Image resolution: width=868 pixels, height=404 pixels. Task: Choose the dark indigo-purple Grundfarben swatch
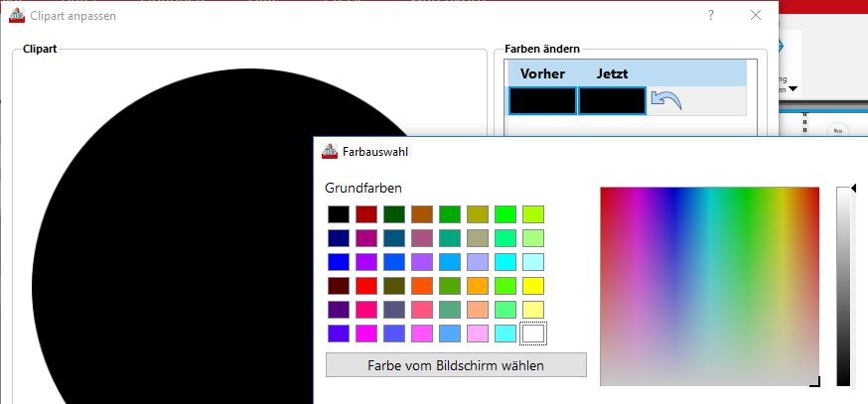339,310
